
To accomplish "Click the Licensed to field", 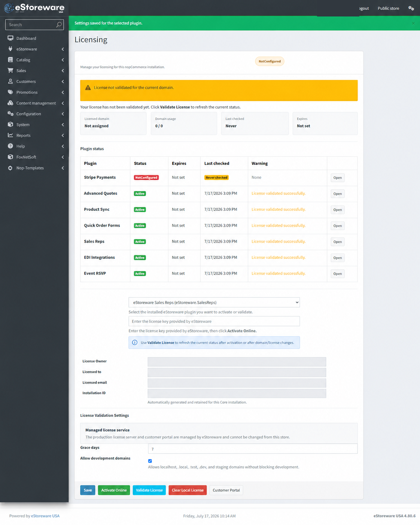I will pos(237,372).
